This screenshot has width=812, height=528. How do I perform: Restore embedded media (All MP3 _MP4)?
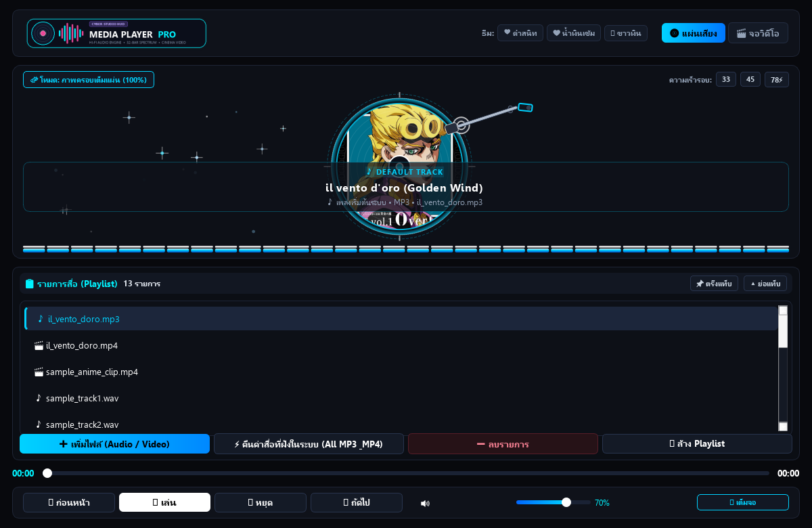click(309, 444)
